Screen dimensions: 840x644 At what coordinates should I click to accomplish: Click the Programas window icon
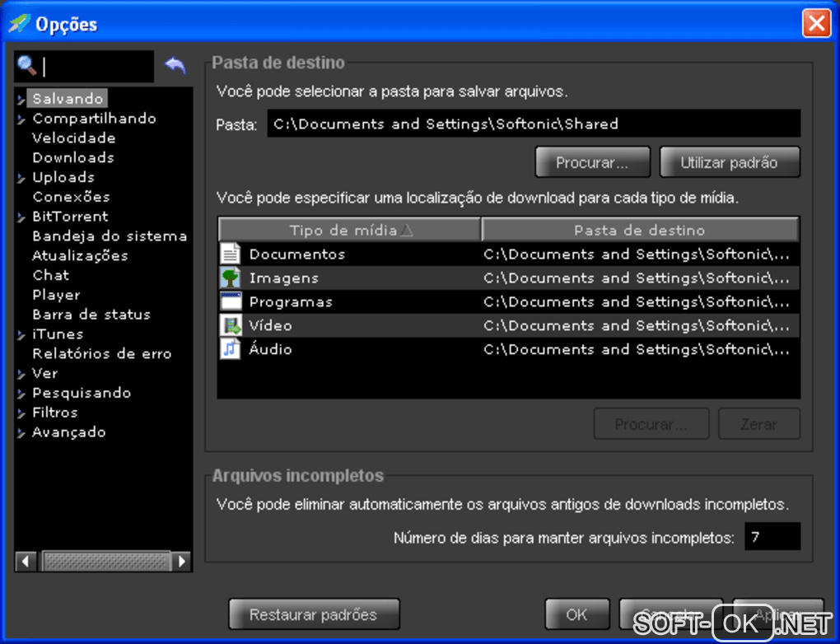(231, 301)
